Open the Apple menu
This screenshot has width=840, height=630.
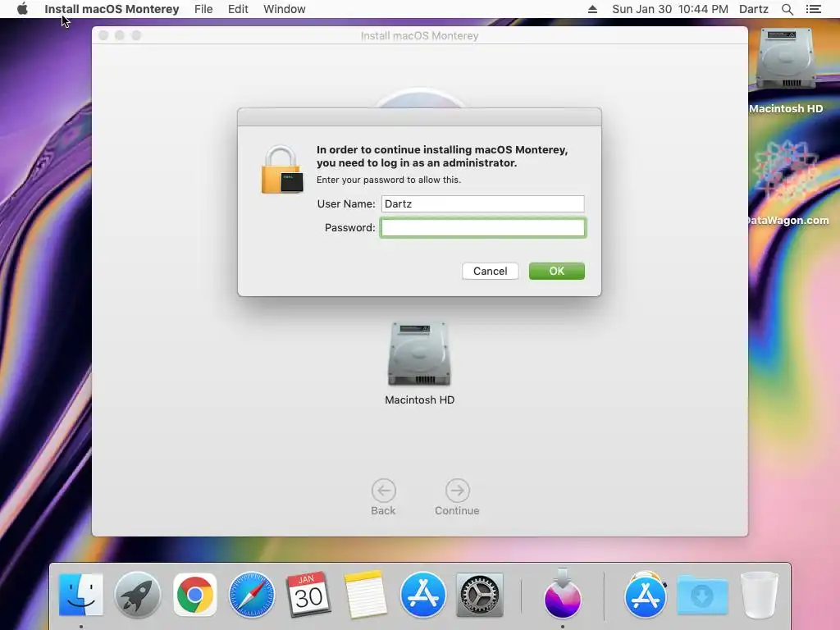pos(22,9)
